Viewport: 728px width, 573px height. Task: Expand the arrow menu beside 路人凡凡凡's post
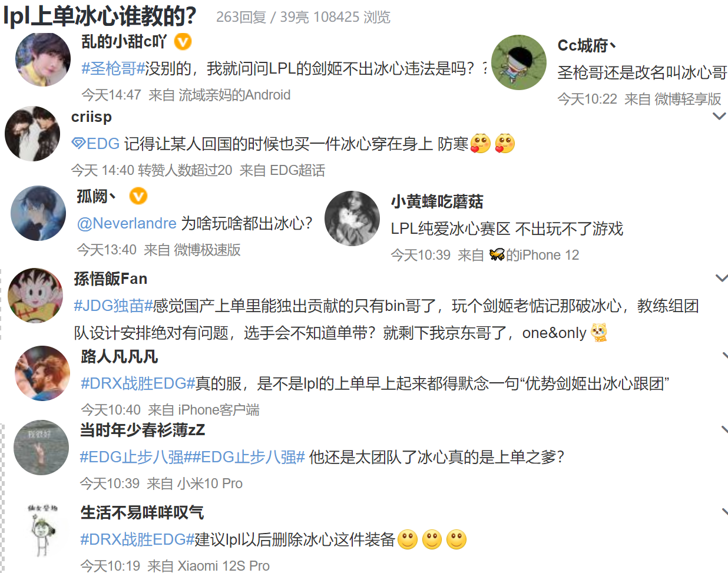click(724, 355)
